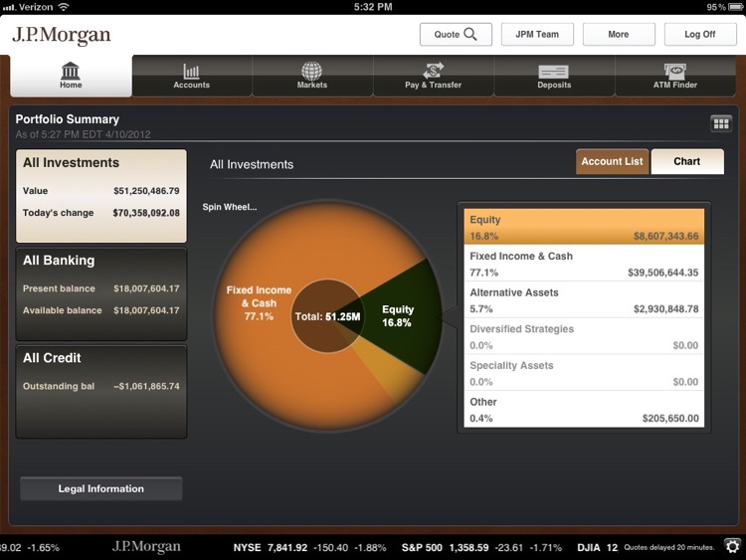Image resolution: width=746 pixels, height=560 pixels.
Task: Click the S&P 500 ticker quote
Action: (481, 548)
